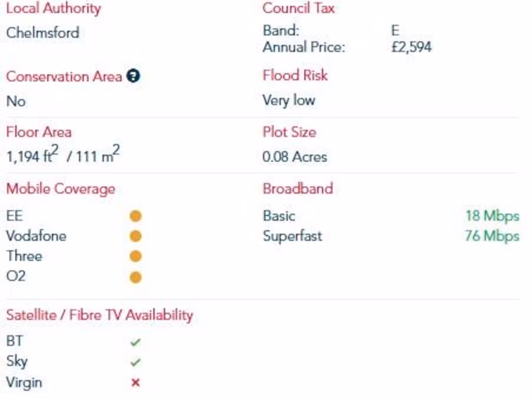Image resolution: width=532 pixels, height=399 pixels.
Task: Click the Sky availability green checkmark
Action: [x=136, y=362]
